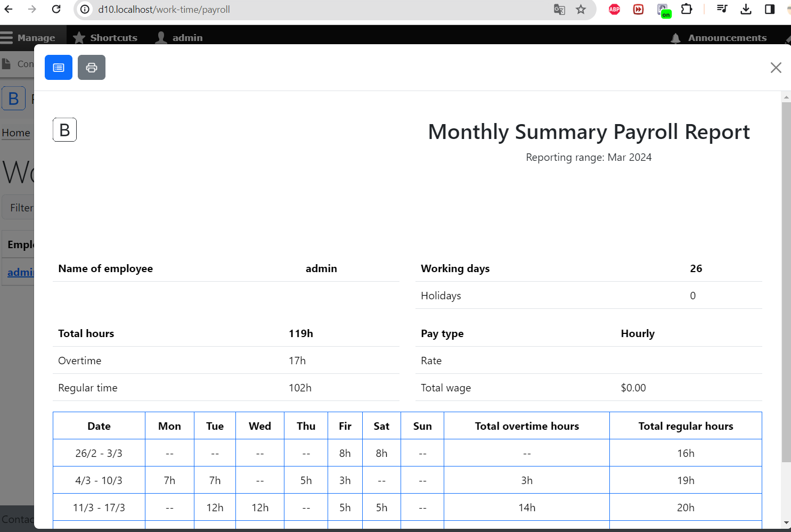Bookmark page with the star icon
Image resolution: width=791 pixels, height=532 pixels.
coord(581,10)
